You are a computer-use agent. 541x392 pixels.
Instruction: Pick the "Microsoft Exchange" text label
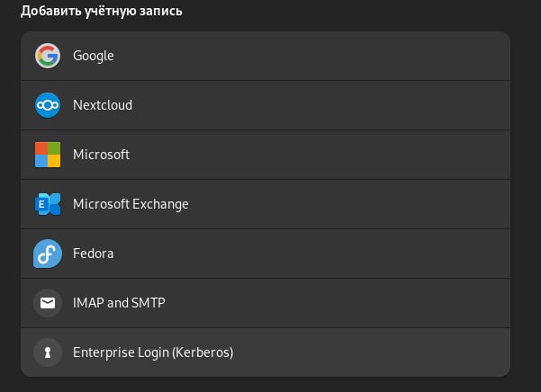[x=131, y=204]
